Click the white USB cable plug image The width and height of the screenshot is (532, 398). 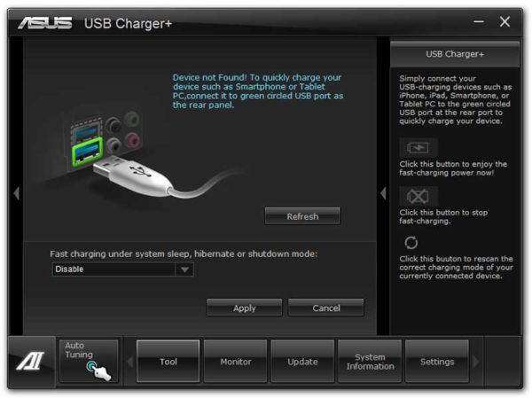point(134,175)
